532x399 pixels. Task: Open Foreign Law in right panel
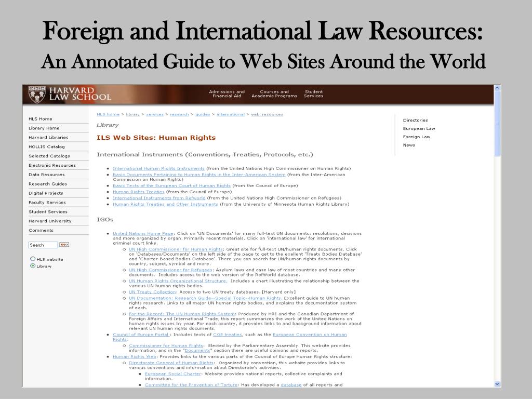pyautogui.click(x=417, y=137)
